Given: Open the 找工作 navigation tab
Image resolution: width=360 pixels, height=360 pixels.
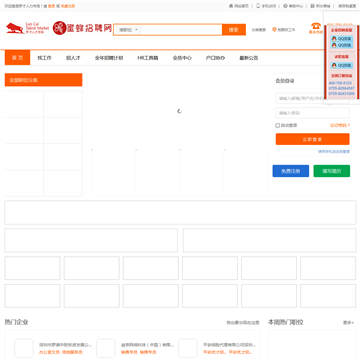Looking at the screenshot, I should pyautogui.click(x=44, y=58).
